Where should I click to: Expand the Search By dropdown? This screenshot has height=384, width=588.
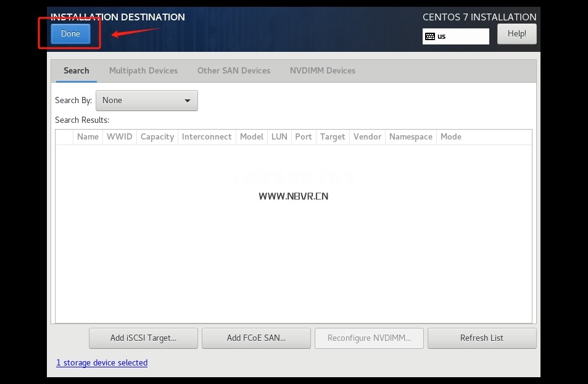(x=147, y=100)
